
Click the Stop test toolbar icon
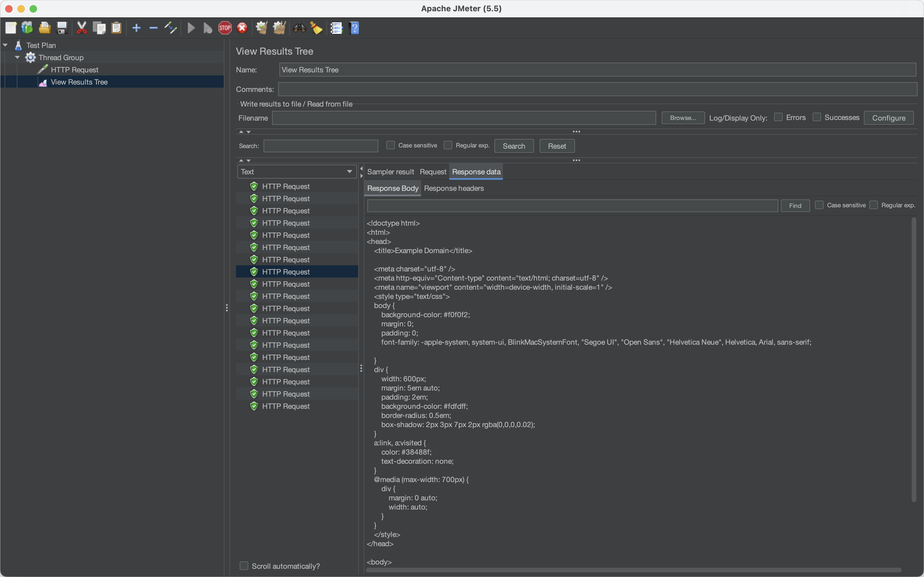click(x=225, y=28)
